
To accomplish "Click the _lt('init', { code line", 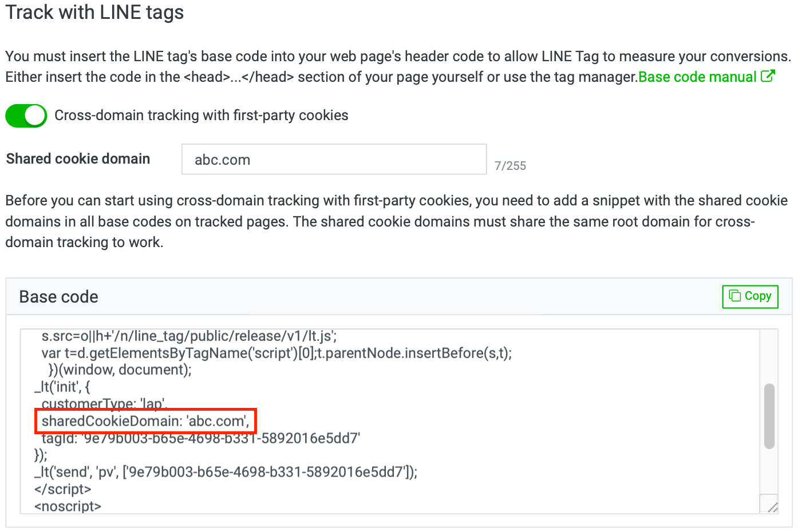I will [x=62, y=387].
